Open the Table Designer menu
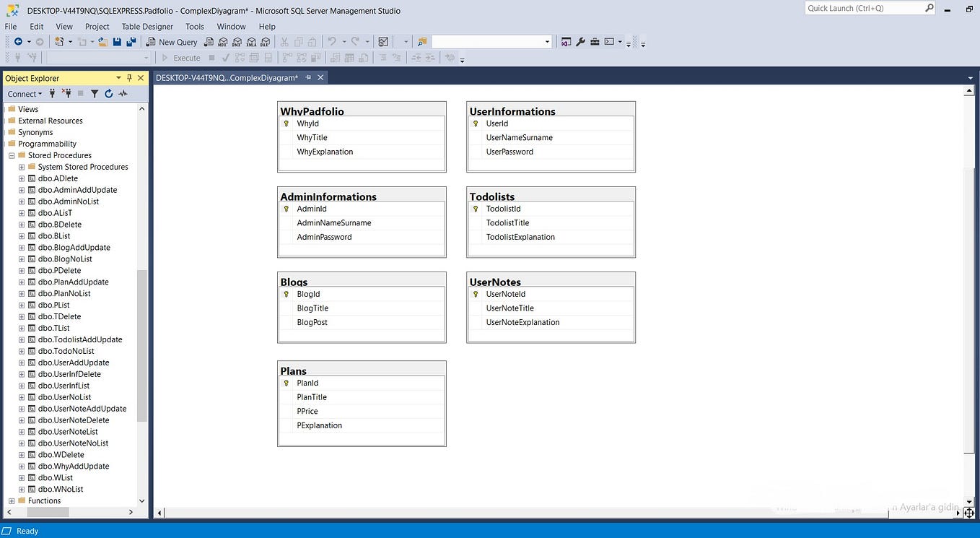 click(146, 26)
